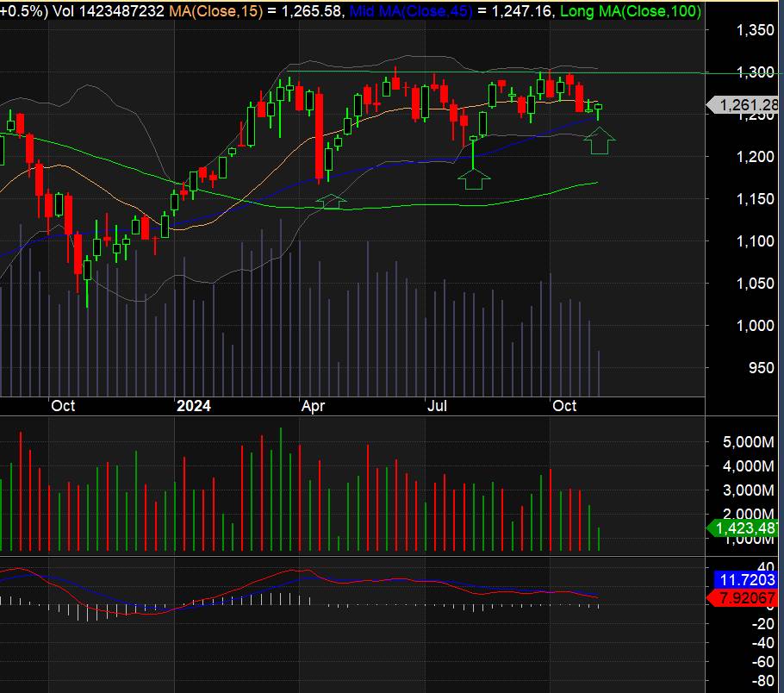Click the 1,000 price axis label

[x=755, y=326]
